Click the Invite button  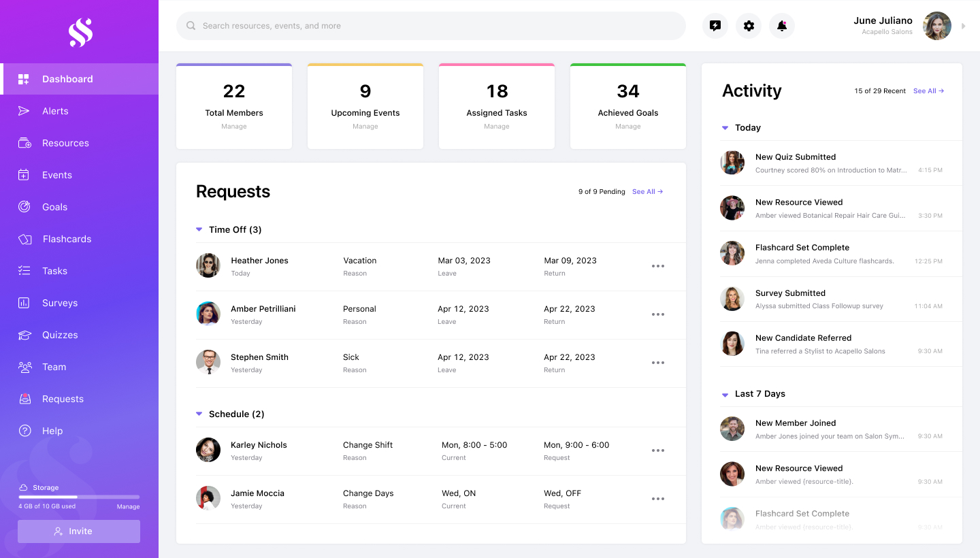pyautogui.click(x=78, y=531)
